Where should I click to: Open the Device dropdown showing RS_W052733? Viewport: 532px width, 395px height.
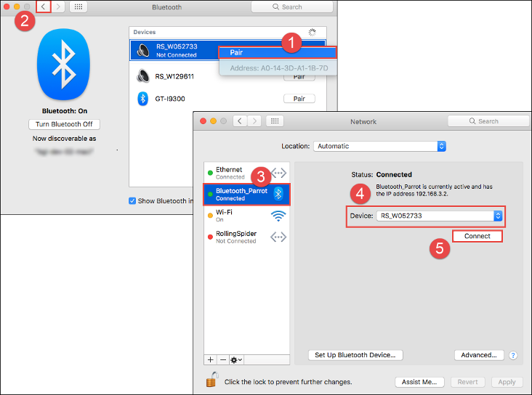click(x=440, y=216)
